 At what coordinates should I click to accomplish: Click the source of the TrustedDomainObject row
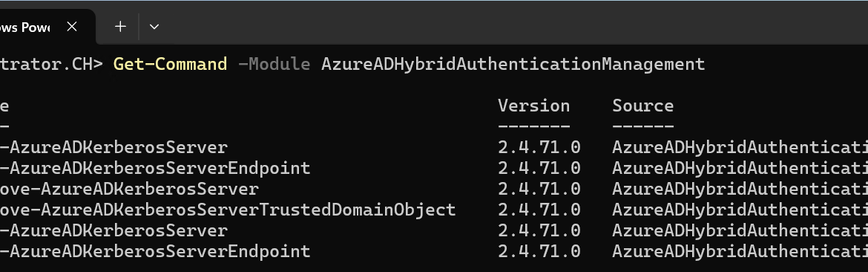pyautogui.click(x=740, y=210)
